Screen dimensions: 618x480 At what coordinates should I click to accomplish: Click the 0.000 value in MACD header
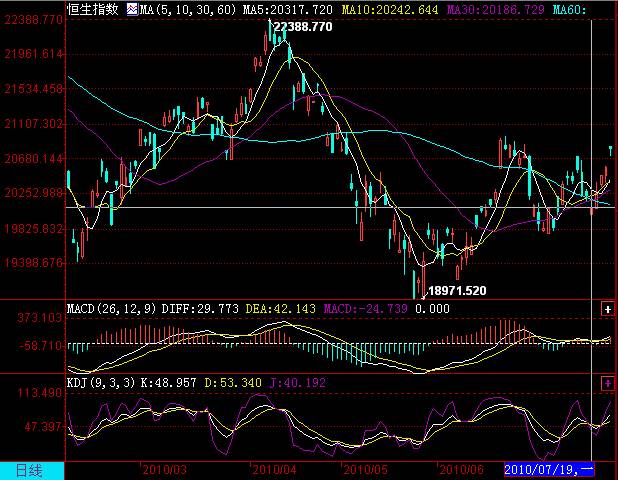click(432, 309)
